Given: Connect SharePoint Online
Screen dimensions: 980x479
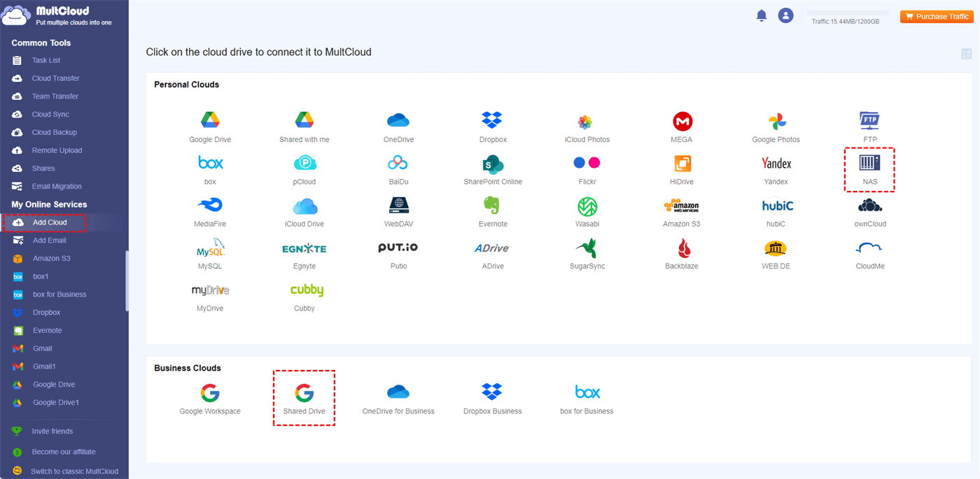Looking at the screenshot, I should coord(493,164).
